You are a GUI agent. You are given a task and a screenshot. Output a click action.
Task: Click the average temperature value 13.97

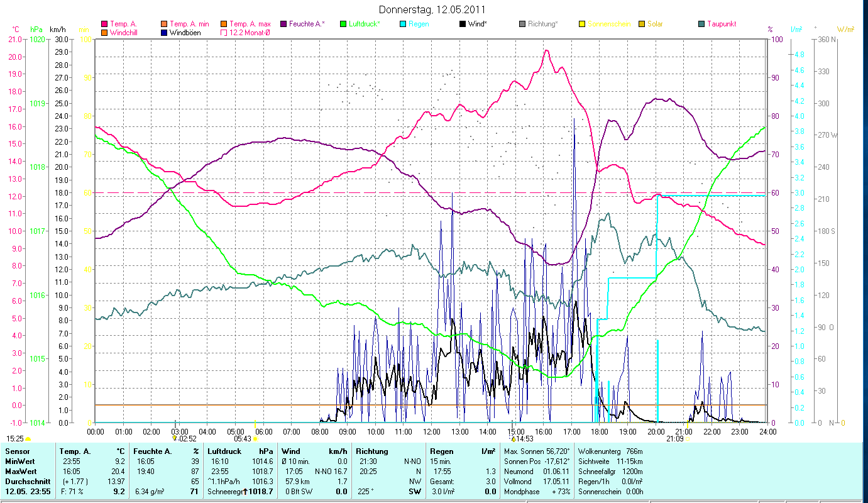coord(116,481)
